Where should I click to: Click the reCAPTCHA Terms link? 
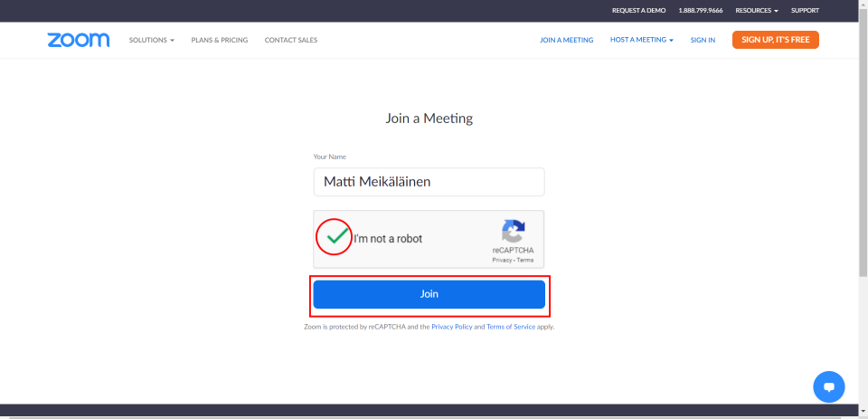pos(525,260)
